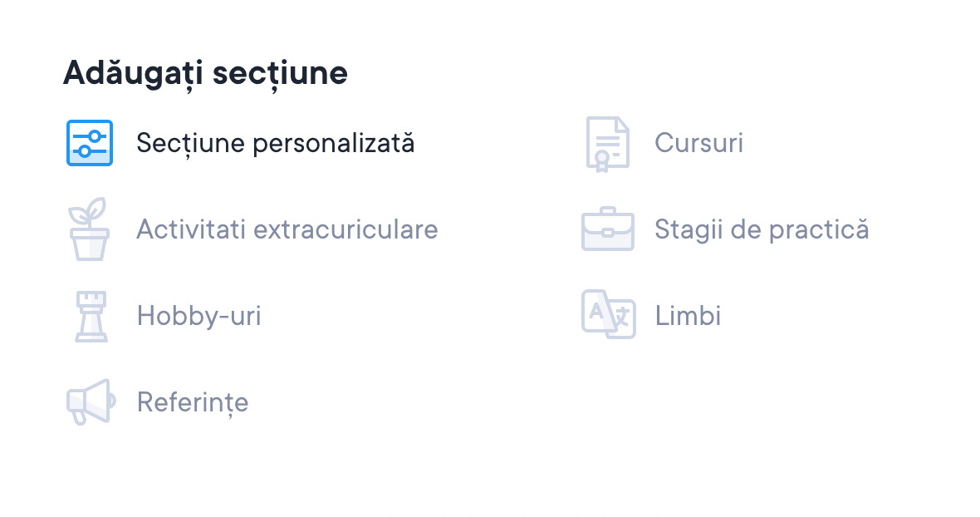Click the certificate icon beside Cursuri

coord(607,144)
